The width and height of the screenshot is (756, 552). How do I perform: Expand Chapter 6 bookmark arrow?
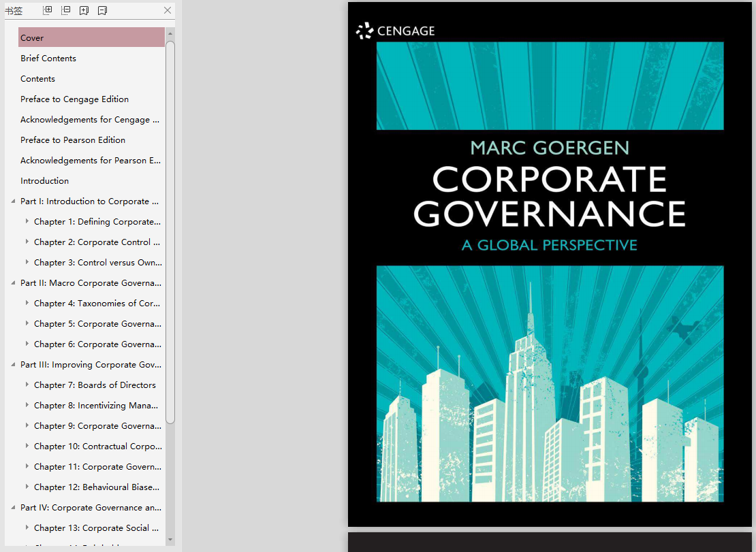pos(27,344)
